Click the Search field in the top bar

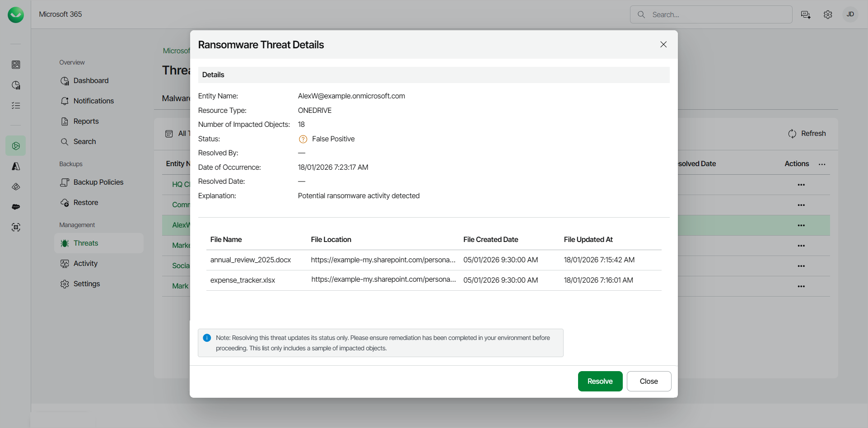point(711,14)
